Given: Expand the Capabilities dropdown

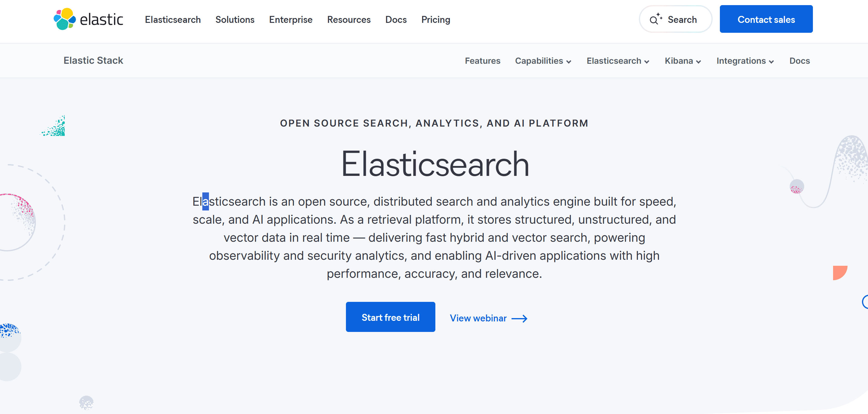Looking at the screenshot, I should (543, 61).
